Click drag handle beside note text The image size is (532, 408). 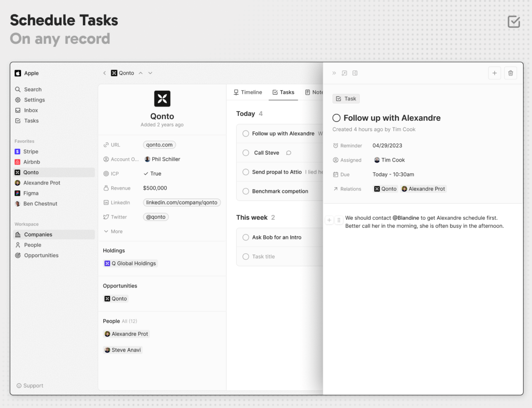pos(339,220)
